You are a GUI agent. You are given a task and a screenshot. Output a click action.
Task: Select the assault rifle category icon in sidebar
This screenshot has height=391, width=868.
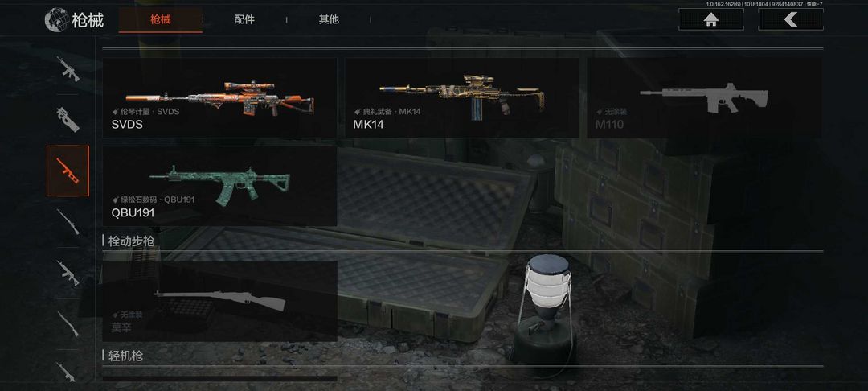pyautogui.click(x=68, y=68)
